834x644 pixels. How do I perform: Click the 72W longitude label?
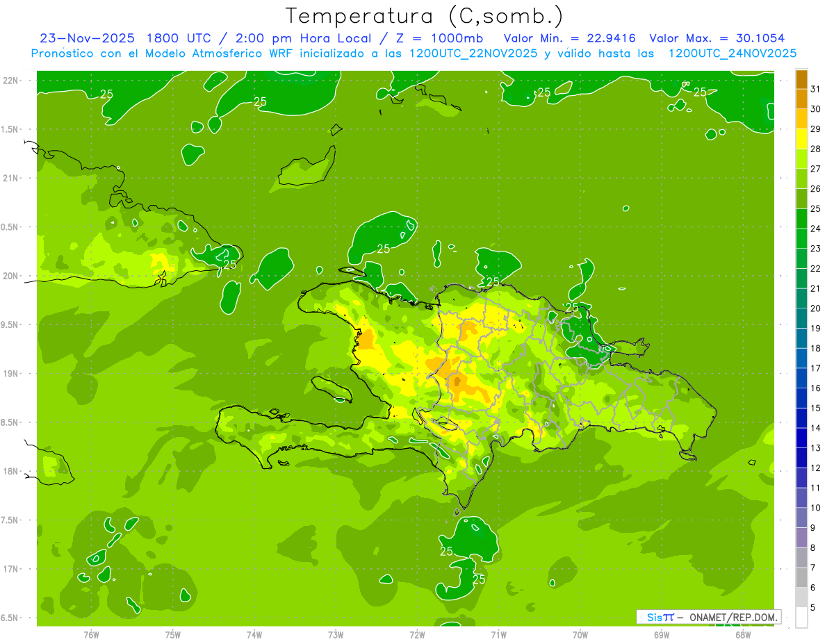417,635
